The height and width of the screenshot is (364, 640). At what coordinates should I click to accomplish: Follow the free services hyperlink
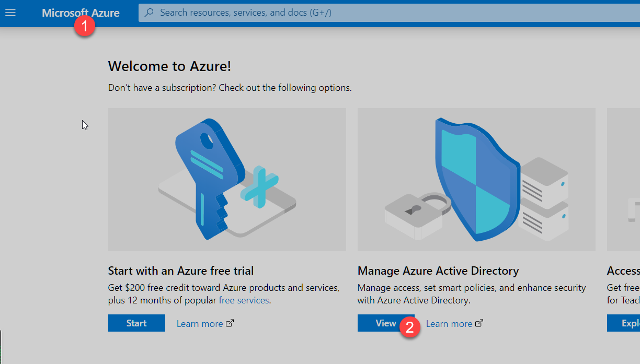(244, 300)
